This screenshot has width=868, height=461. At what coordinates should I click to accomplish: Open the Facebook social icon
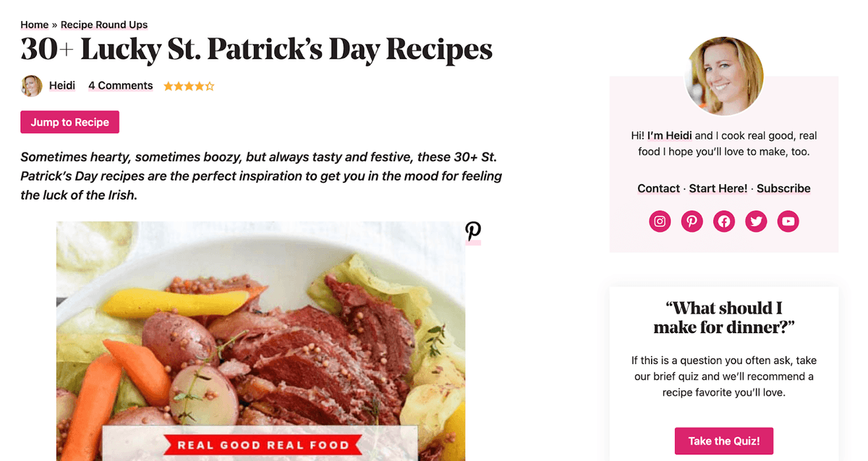point(723,221)
